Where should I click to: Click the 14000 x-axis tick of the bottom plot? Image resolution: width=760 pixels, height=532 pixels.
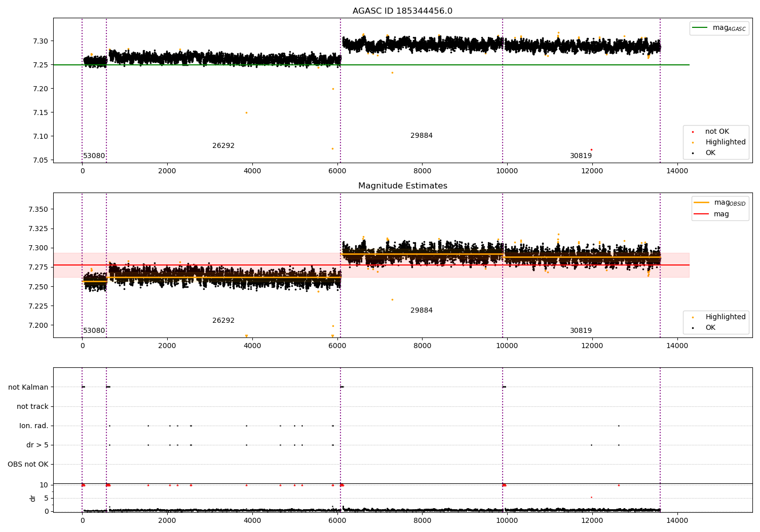(x=677, y=520)
